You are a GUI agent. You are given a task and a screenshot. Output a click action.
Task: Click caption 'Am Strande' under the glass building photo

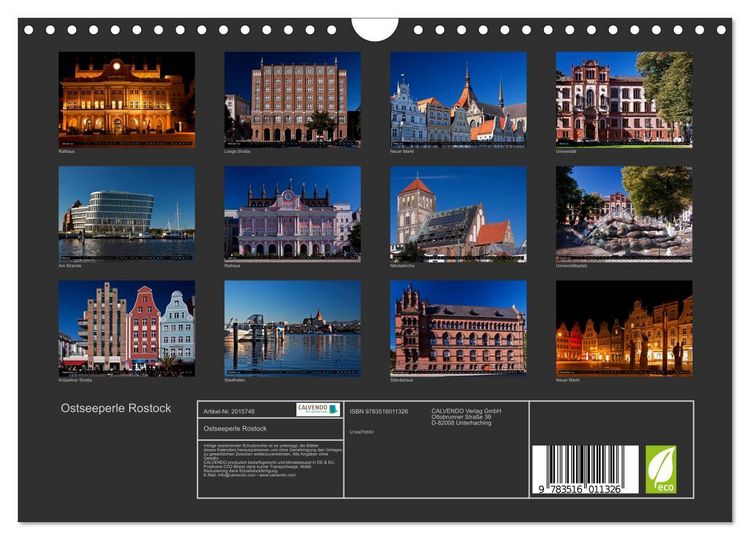coord(70,265)
